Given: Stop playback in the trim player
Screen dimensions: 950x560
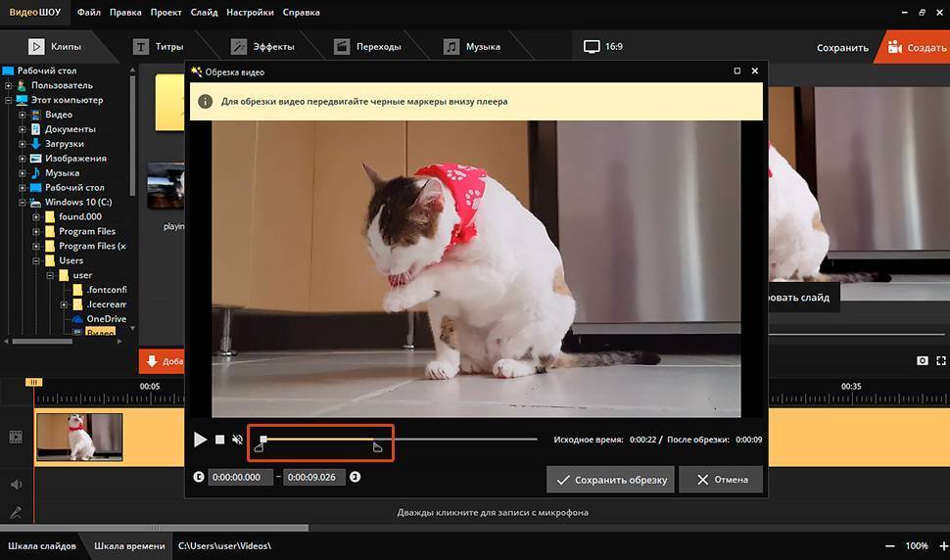Looking at the screenshot, I should click(220, 441).
